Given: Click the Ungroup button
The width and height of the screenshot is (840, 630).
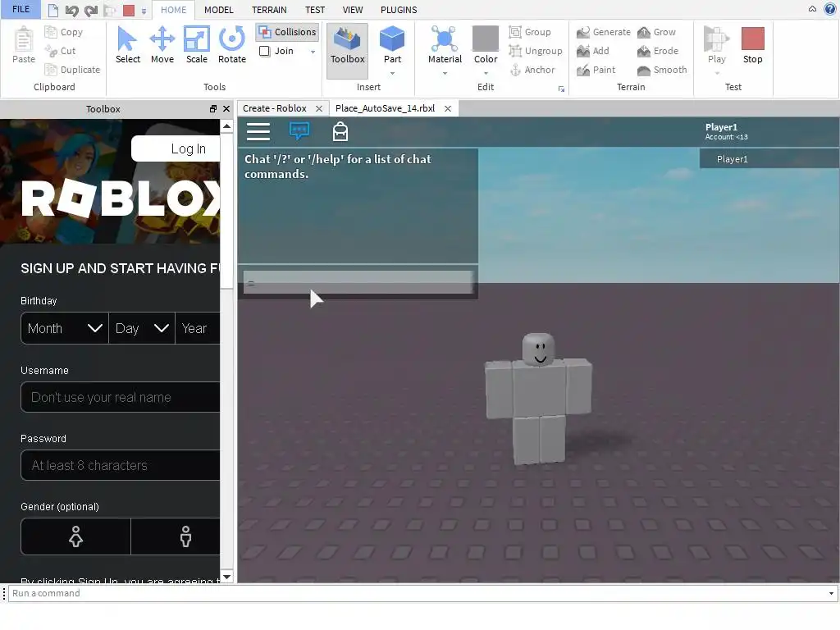Looking at the screenshot, I should (536, 51).
